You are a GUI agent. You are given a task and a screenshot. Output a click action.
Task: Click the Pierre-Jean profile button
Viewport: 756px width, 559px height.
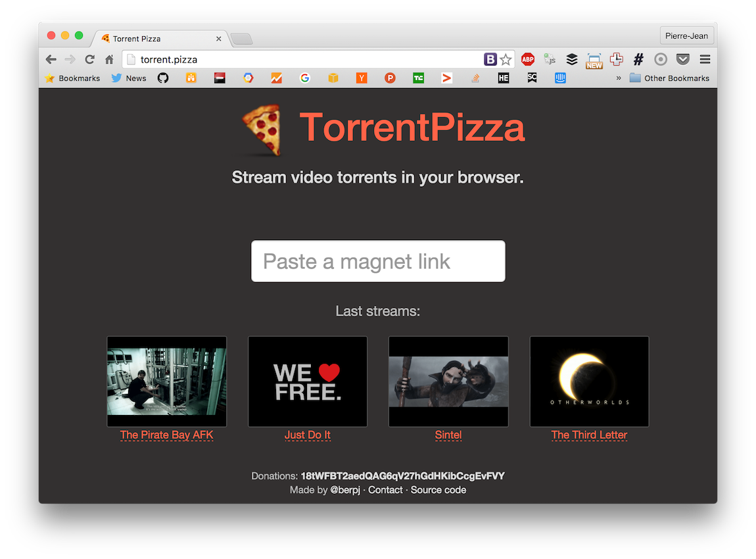pyautogui.click(x=686, y=36)
